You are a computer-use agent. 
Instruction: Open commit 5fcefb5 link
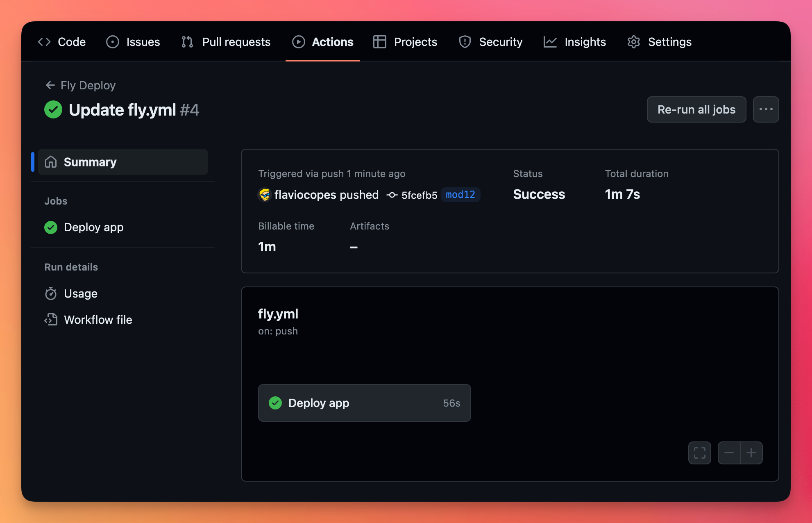coord(419,195)
